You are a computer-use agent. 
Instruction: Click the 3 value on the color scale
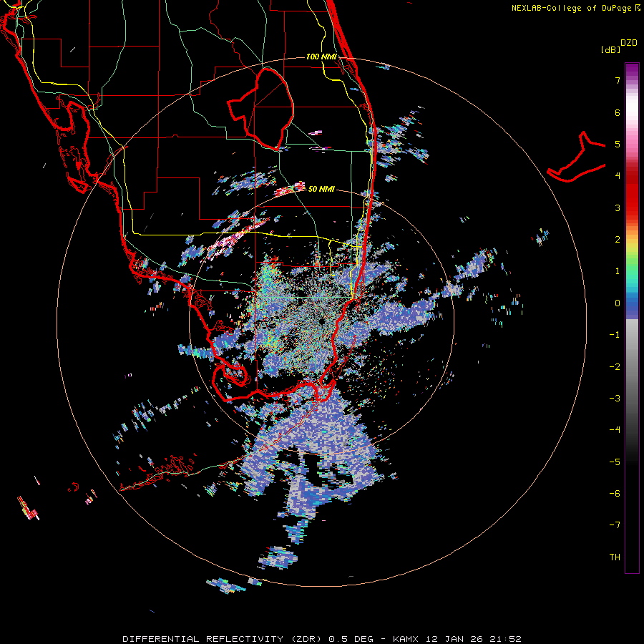click(x=618, y=208)
